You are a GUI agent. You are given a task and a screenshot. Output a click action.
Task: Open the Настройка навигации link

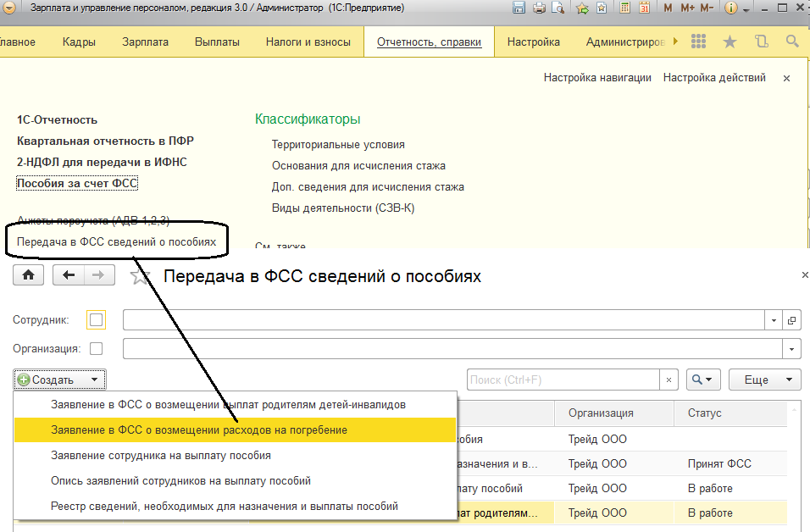point(597,77)
